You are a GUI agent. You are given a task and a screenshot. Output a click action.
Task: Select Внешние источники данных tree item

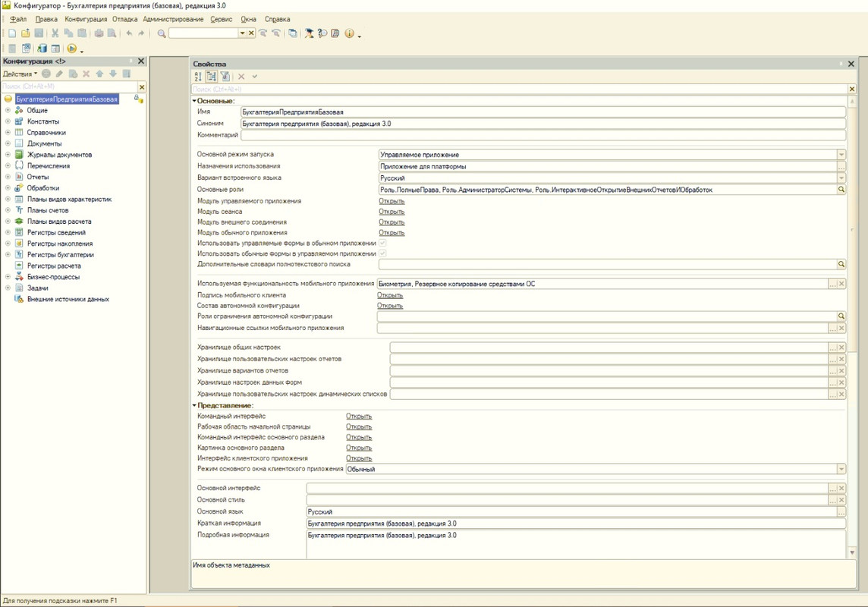68,299
